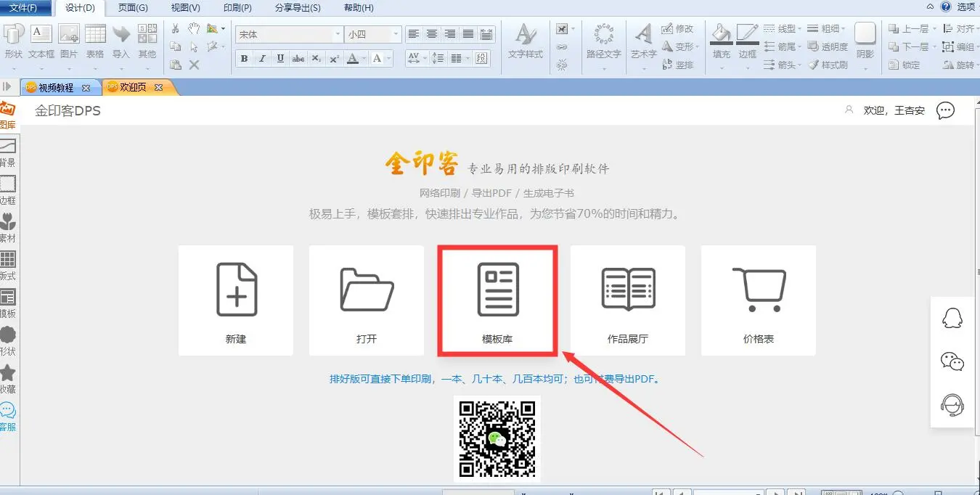Click the delete X icon in clipboard group
This screenshot has height=495, width=980.
coord(194,65)
